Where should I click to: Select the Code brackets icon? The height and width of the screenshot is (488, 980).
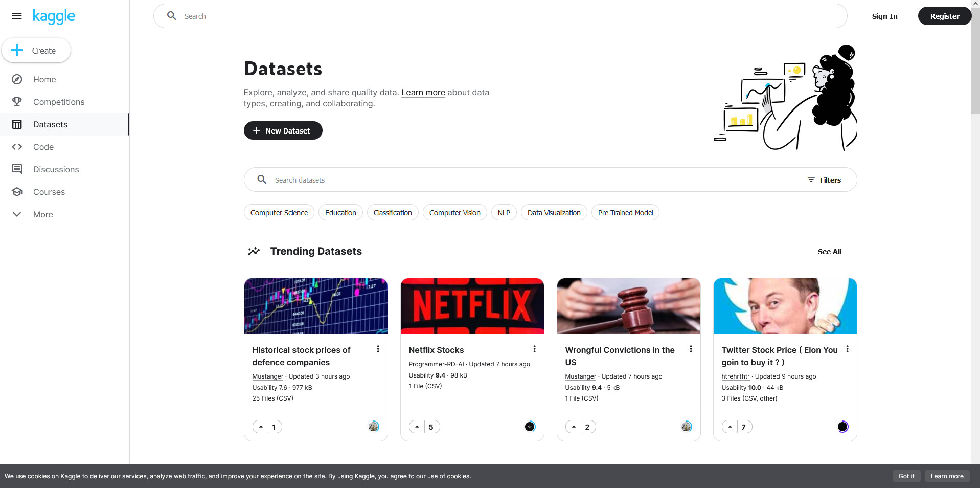click(x=17, y=147)
